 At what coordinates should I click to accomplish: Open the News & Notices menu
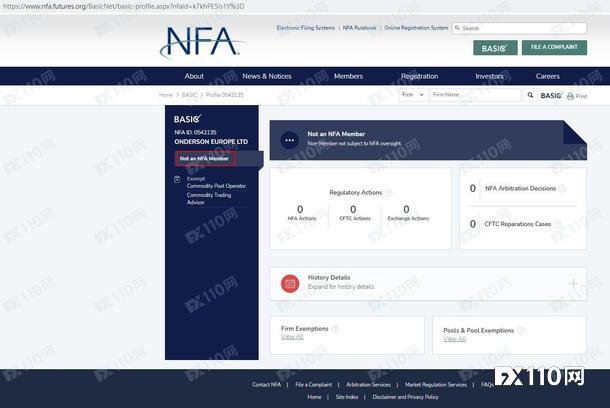[x=267, y=76]
